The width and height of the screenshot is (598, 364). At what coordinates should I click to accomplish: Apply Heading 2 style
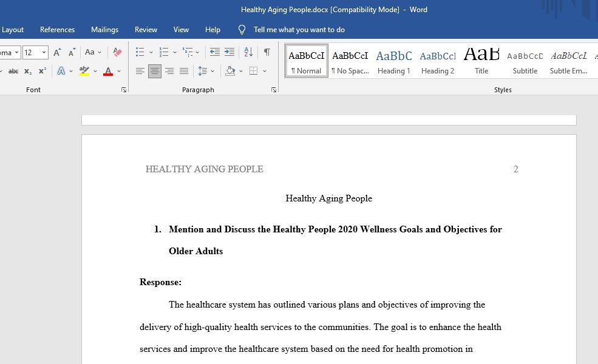(438, 61)
